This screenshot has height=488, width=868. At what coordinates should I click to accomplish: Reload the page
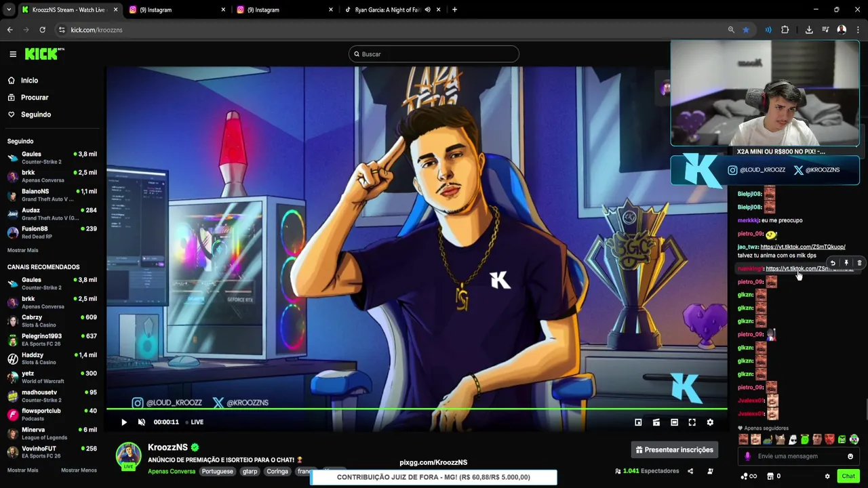coord(42,30)
